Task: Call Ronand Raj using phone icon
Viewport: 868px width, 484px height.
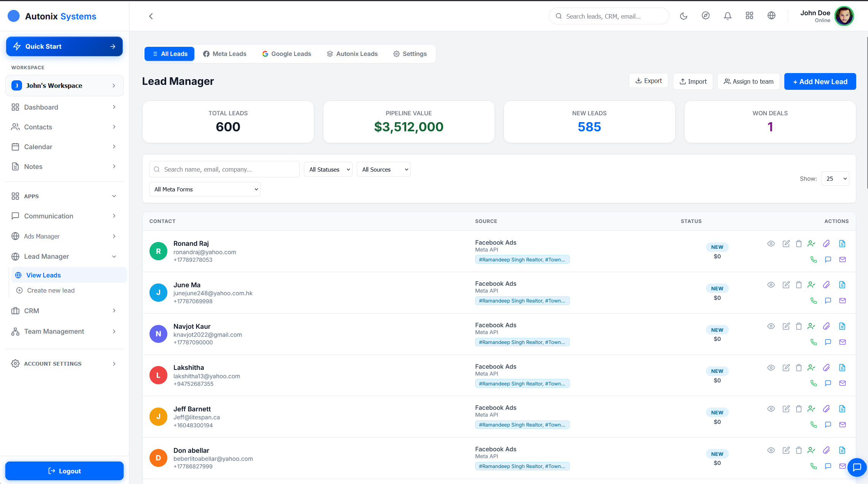Action: click(x=814, y=260)
